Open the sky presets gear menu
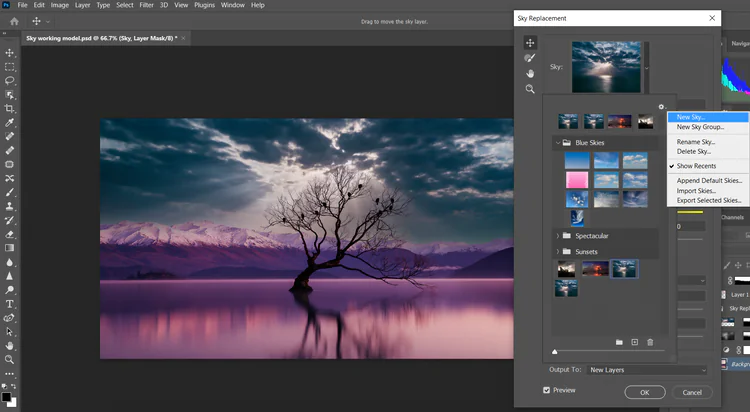 [x=661, y=107]
